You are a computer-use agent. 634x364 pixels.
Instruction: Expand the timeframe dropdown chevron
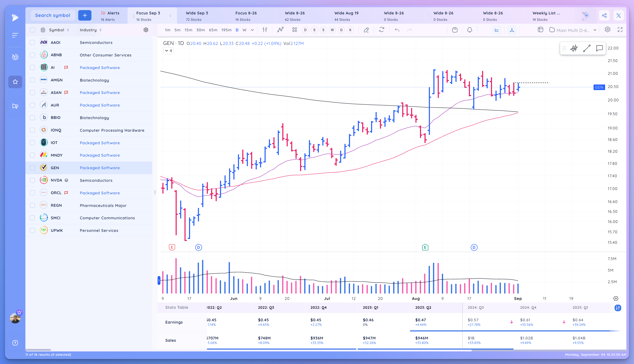pos(252,30)
